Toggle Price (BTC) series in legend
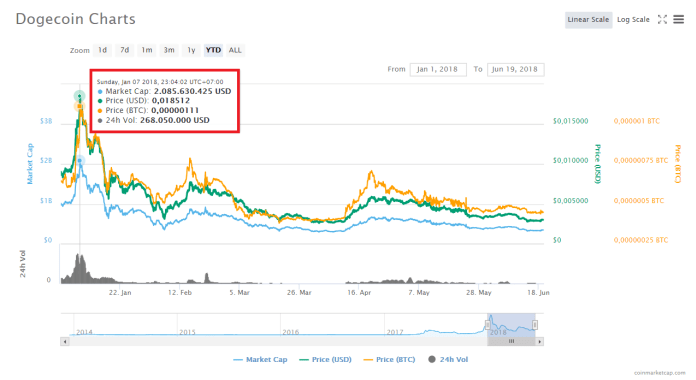This screenshot has height=380, width=696. click(x=389, y=360)
